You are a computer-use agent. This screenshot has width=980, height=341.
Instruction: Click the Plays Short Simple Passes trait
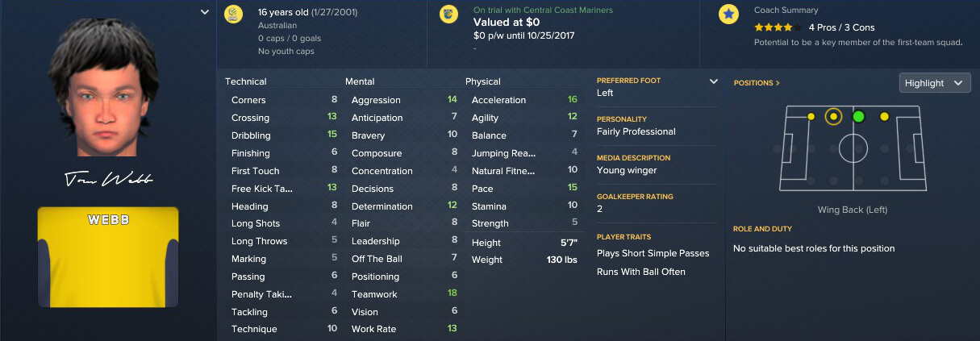(x=653, y=253)
